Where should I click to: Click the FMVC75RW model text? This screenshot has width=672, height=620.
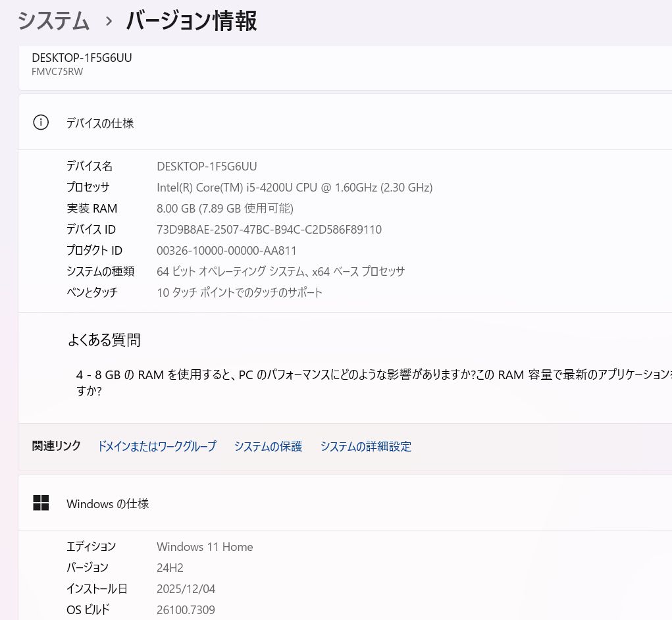point(57,72)
